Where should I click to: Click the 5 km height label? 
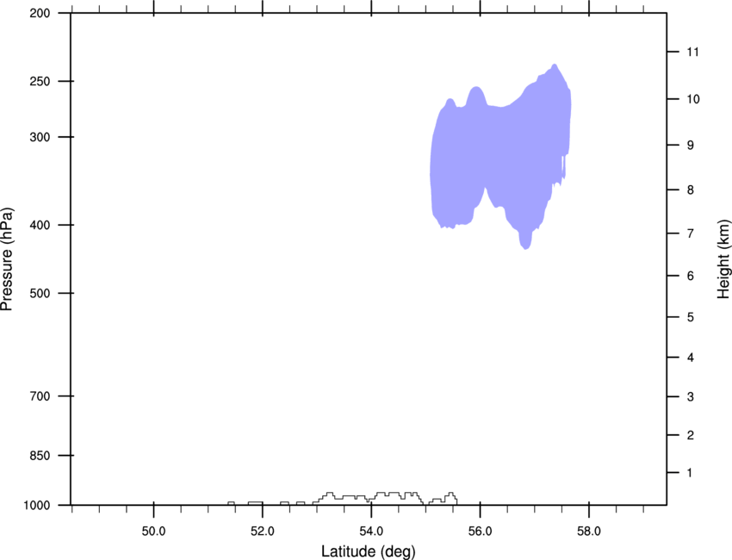tap(691, 317)
